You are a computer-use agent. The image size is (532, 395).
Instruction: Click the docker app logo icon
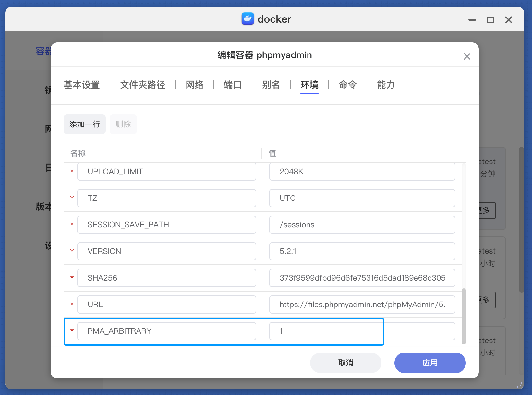248,19
